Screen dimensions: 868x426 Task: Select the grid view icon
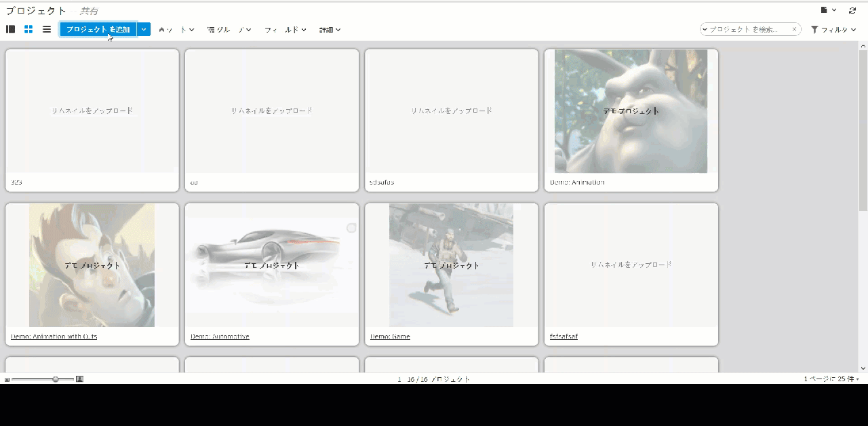[x=28, y=29]
